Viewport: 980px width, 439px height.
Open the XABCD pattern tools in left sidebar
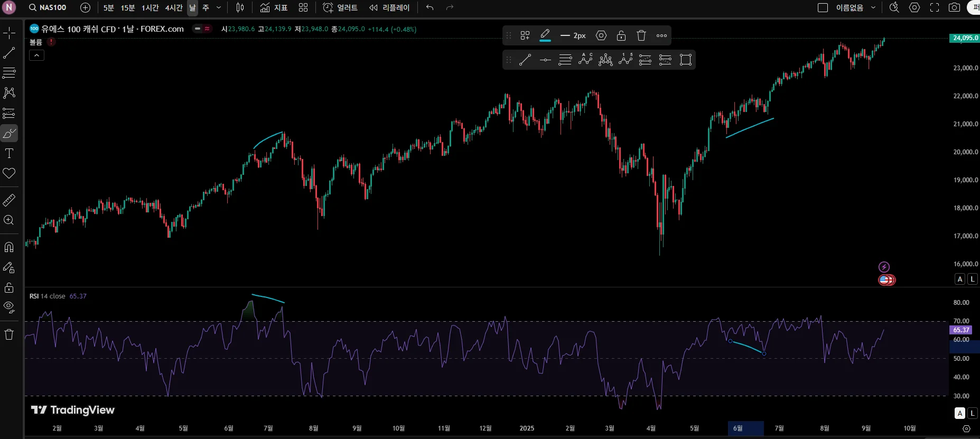tap(9, 93)
